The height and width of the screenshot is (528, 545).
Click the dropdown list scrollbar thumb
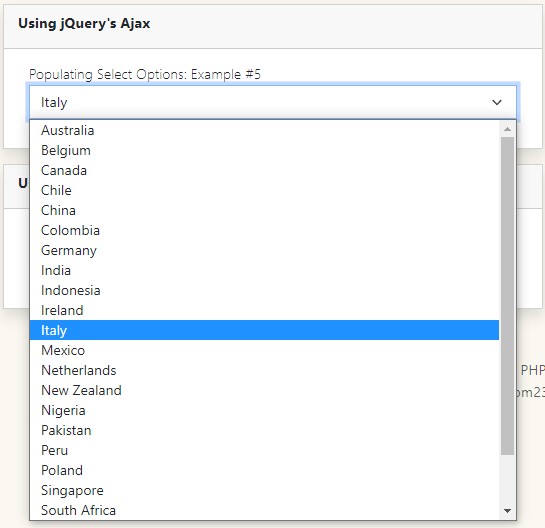coord(507,296)
